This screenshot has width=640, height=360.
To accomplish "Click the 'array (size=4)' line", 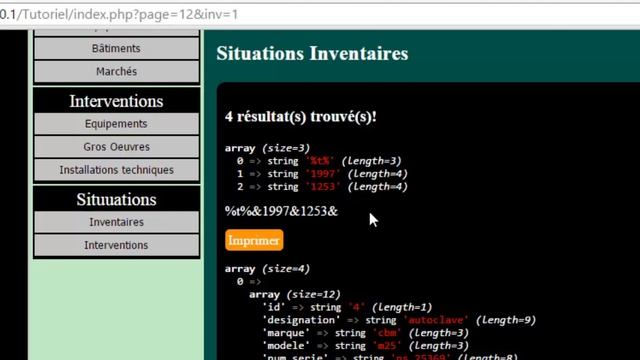I will tap(267, 269).
